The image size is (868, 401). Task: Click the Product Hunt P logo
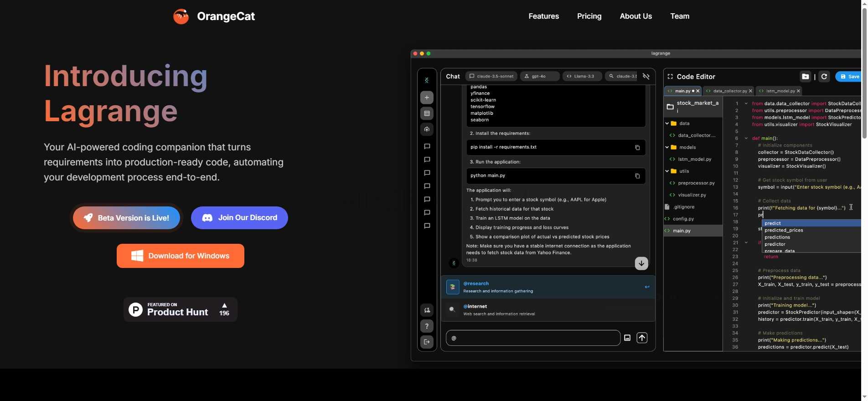[x=135, y=310]
